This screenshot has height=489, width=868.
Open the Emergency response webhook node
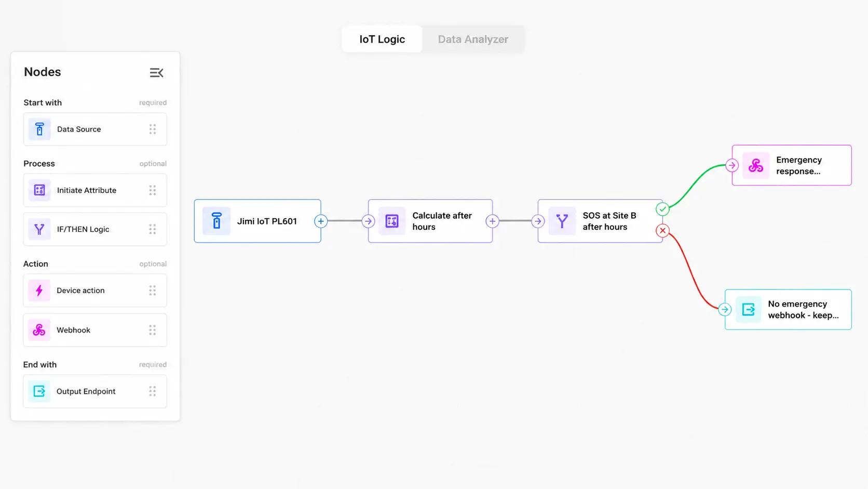tap(792, 165)
